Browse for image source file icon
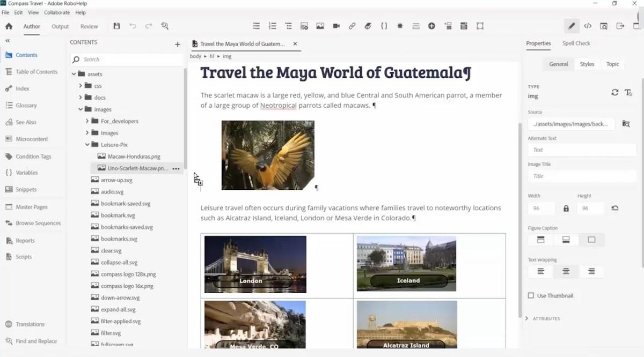Screen dimensions: 644x357 coord(626,124)
